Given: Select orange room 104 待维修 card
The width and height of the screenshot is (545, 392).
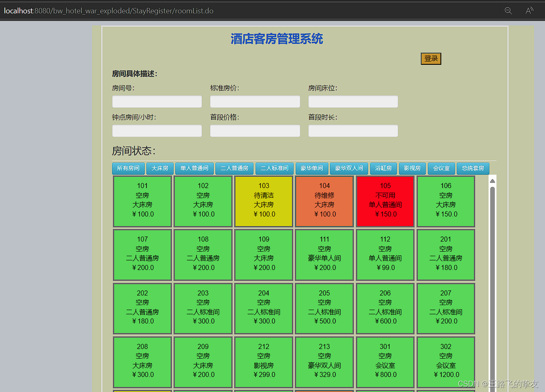Looking at the screenshot, I should pos(324,201).
